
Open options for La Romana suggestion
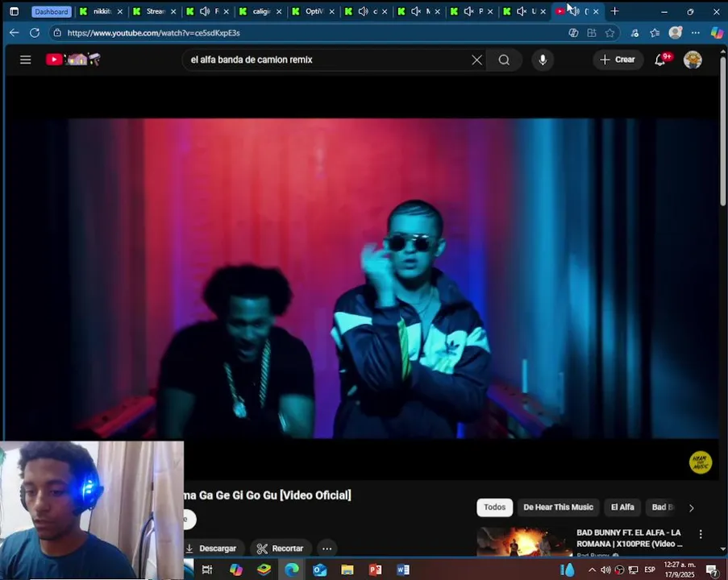(x=701, y=534)
